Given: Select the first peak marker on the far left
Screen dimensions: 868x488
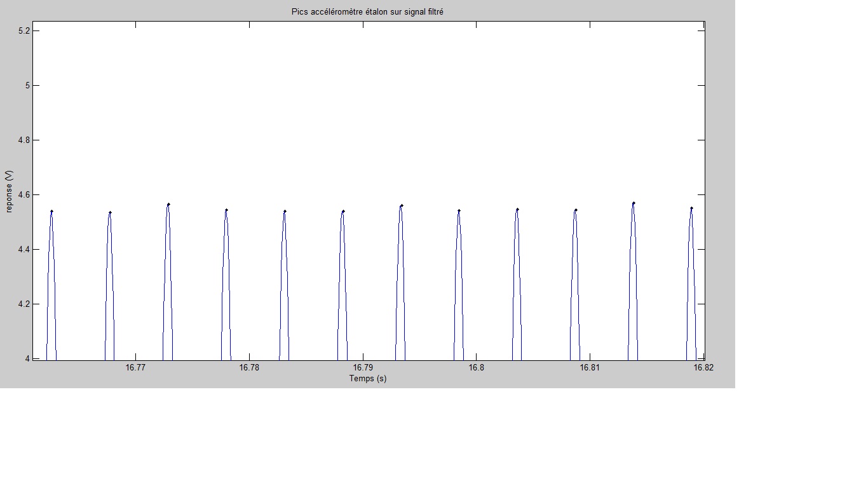Looking at the screenshot, I should pyautogui.click(x=51, y=211).
